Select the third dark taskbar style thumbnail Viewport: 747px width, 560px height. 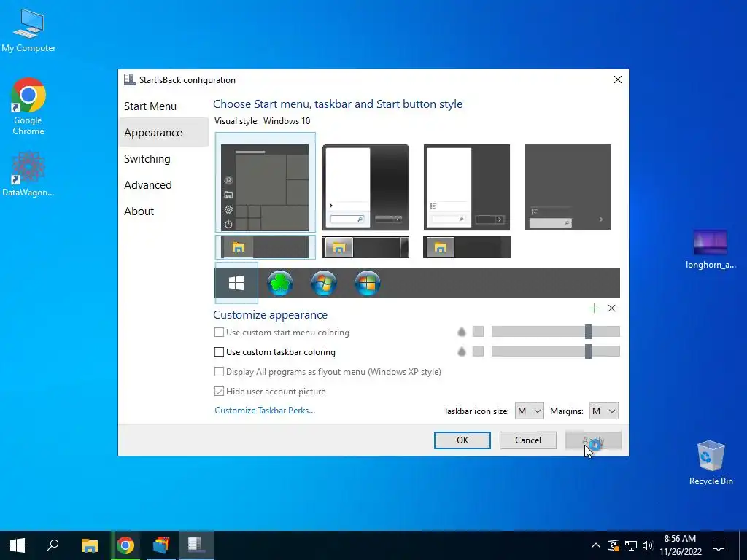point(467,247)
